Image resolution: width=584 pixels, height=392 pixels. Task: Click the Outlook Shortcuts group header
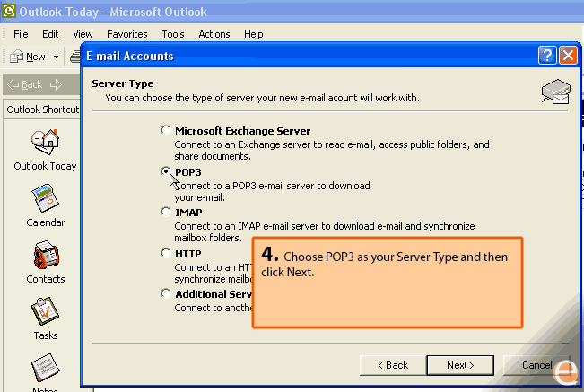coord(42,109)
